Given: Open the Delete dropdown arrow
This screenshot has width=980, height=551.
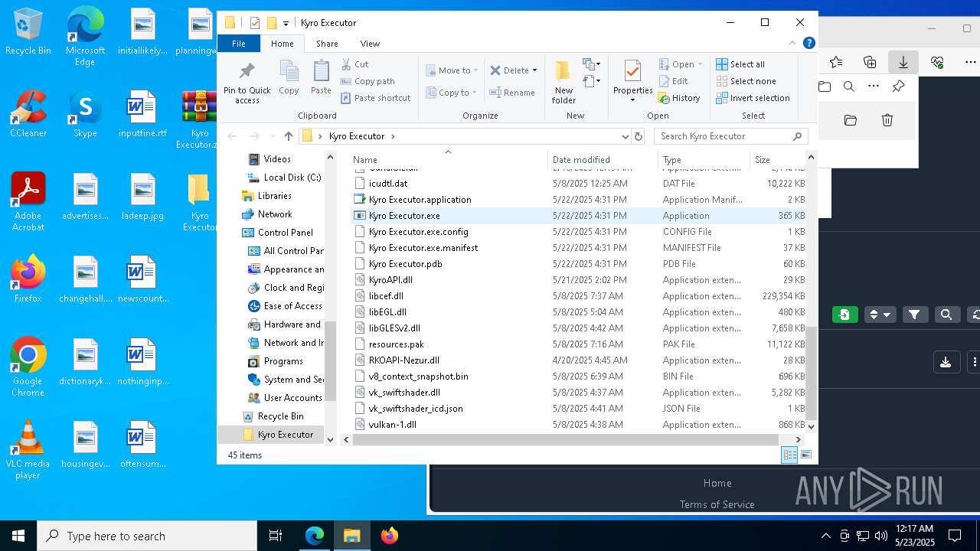Looking at the screenshot, I should click(x=534, y=70).
